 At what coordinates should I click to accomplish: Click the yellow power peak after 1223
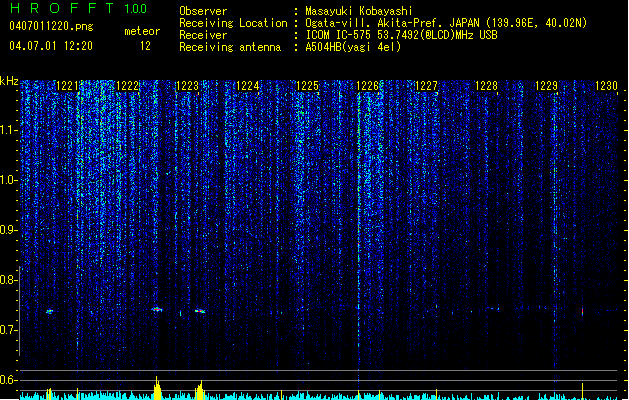[x=200, y=390]
